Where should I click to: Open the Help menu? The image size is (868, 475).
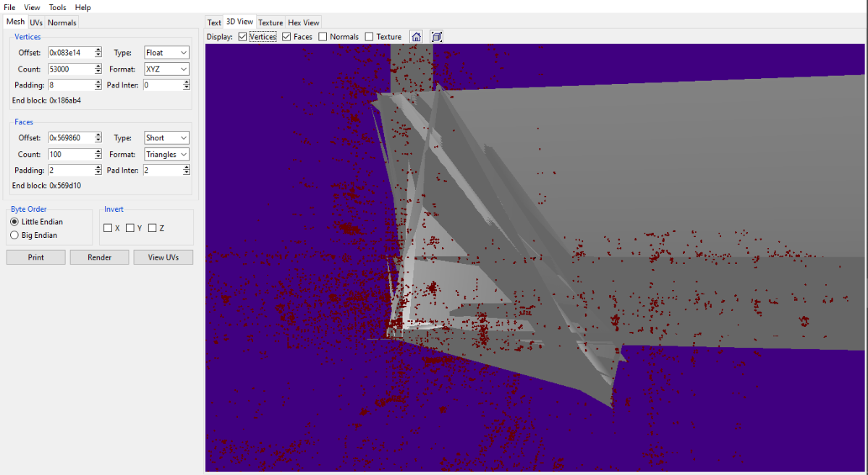coord(83,7)
